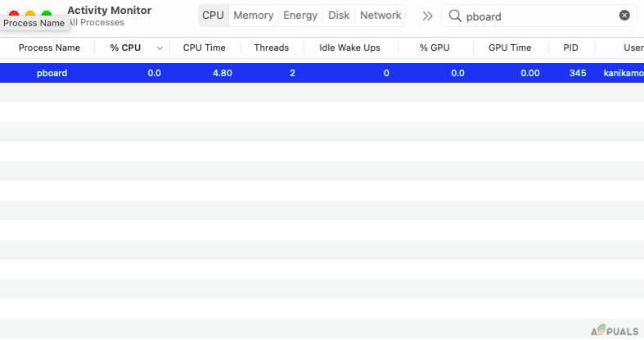Minimize the Activity Monitor window

pos(30,15)
